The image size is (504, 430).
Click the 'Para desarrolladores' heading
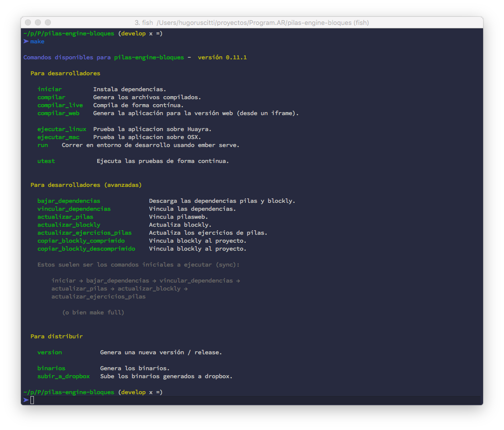[65, 73]
